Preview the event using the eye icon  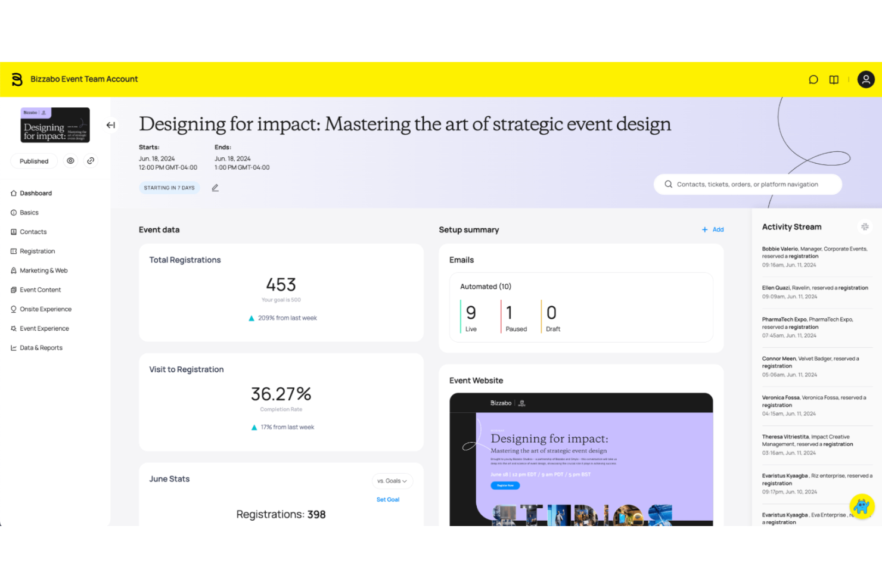coord(70,160)
